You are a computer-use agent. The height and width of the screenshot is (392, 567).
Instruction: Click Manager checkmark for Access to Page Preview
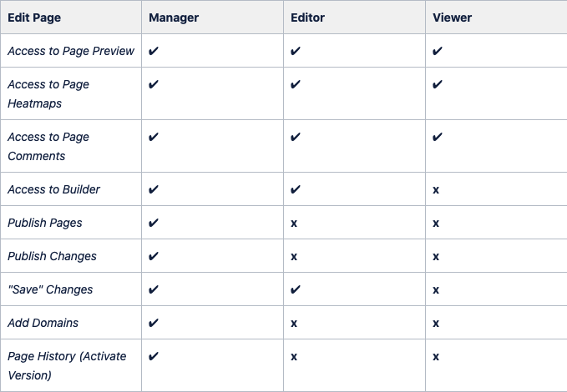click(x=154, y=51)
